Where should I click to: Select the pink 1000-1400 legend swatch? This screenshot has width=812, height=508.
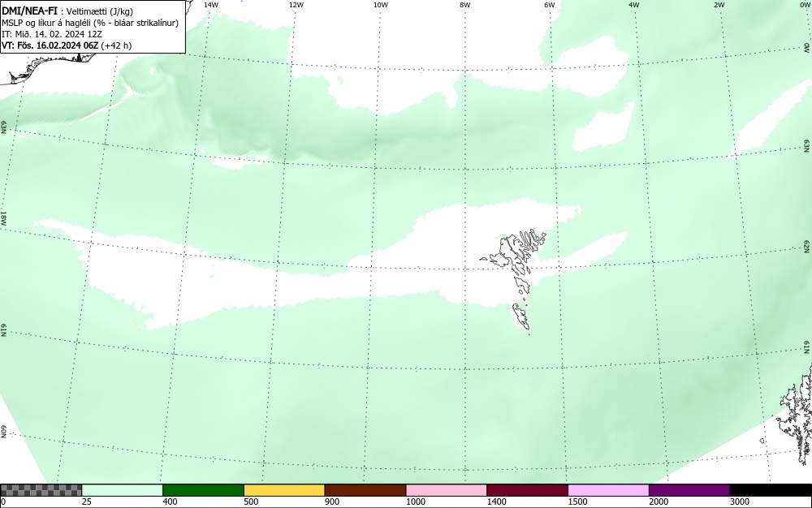(447, 490)
